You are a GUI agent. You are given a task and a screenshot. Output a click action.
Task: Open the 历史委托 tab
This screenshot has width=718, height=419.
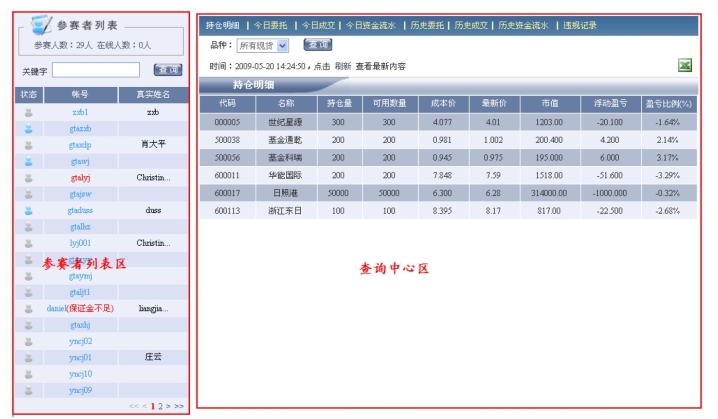coord(427,25)
